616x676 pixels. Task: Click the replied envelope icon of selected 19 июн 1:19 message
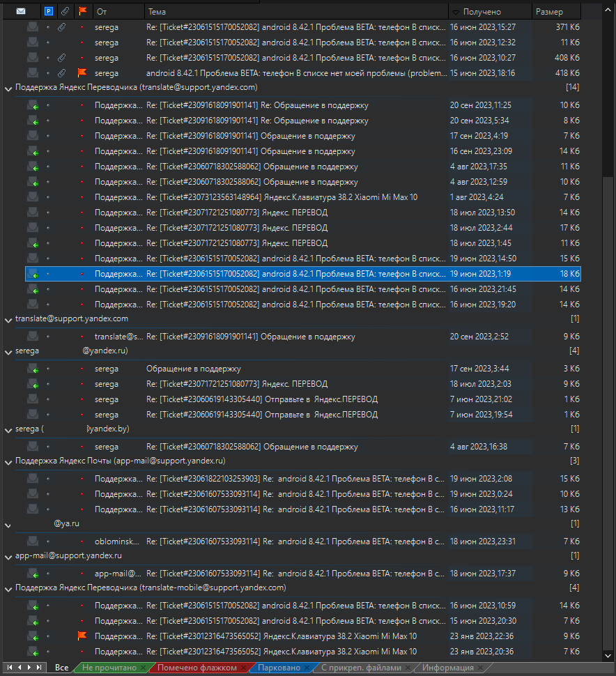(x=33, y=274)
